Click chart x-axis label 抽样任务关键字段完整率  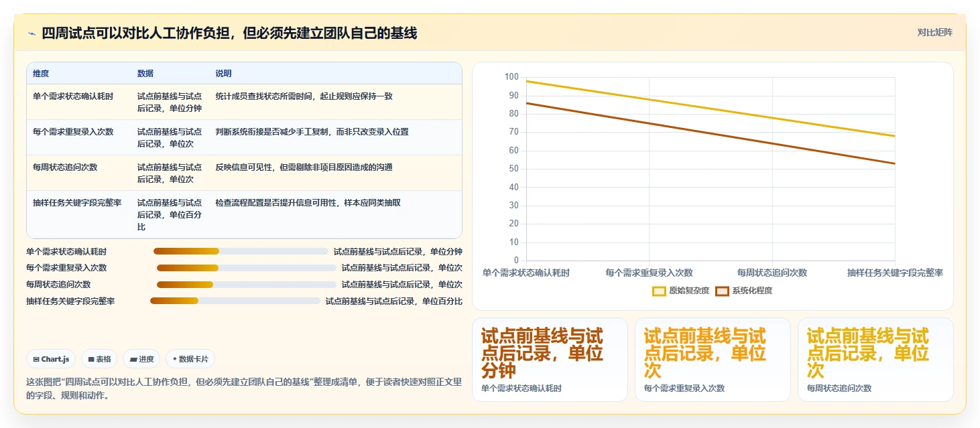tap(896, 273)
